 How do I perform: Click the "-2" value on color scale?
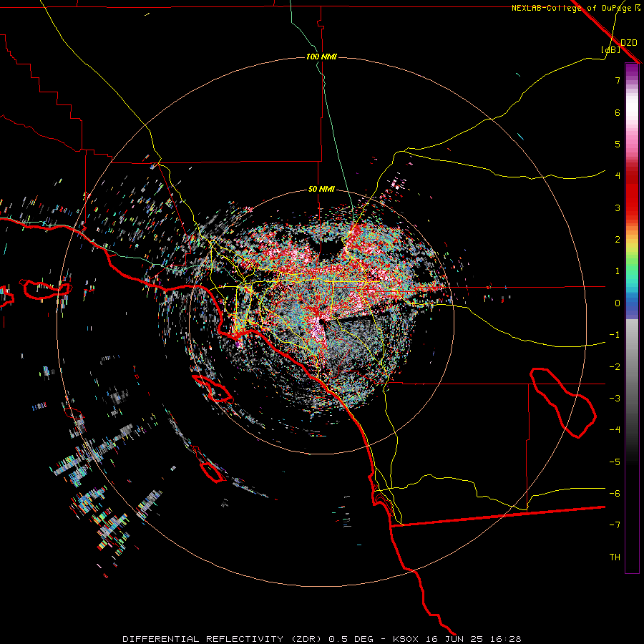615,367
